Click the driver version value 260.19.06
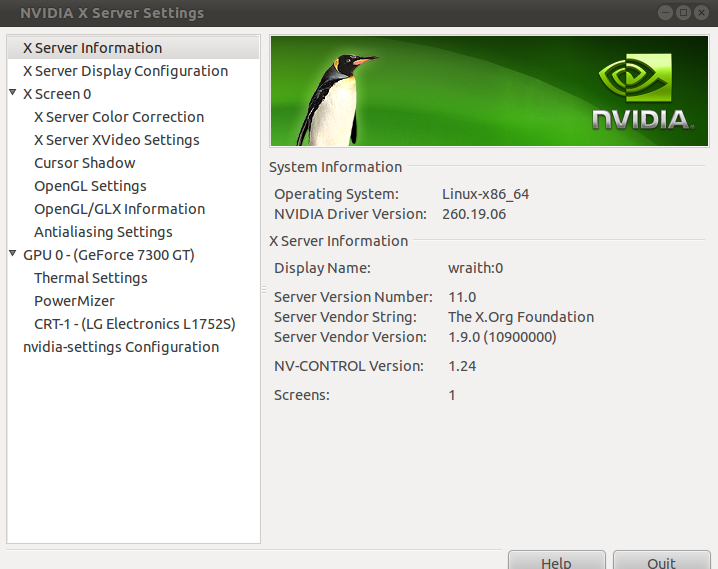 click(x=474, y=214)
